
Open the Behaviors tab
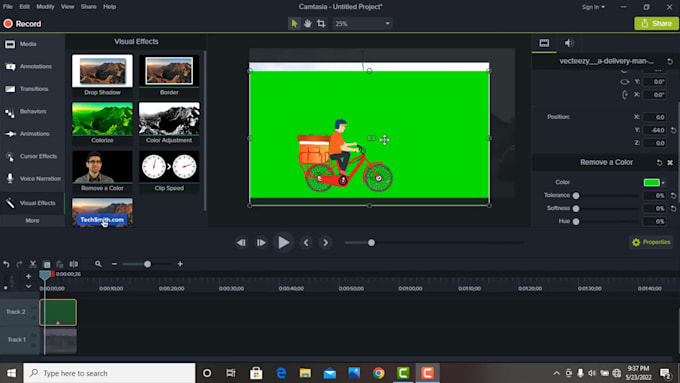[32, 111]
